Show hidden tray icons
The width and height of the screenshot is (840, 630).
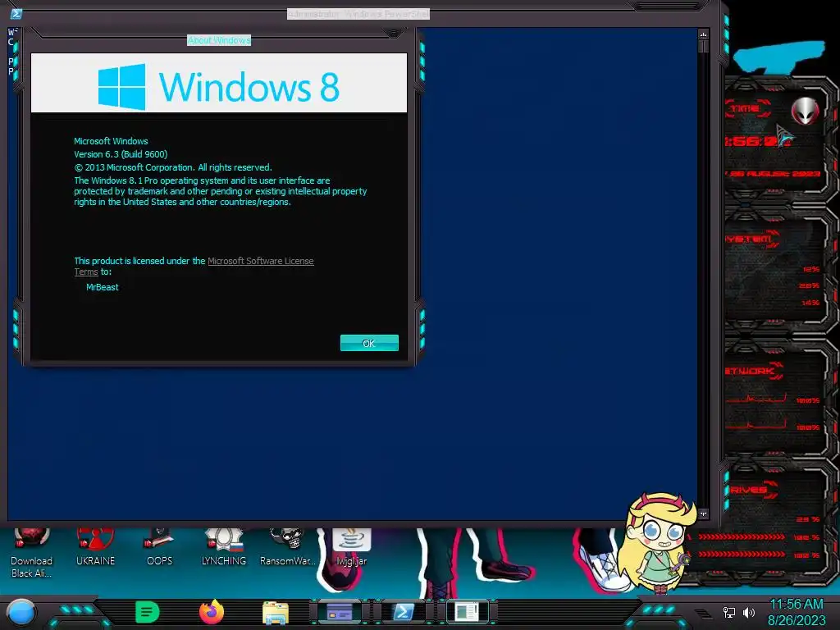click(x=703, y=612)
